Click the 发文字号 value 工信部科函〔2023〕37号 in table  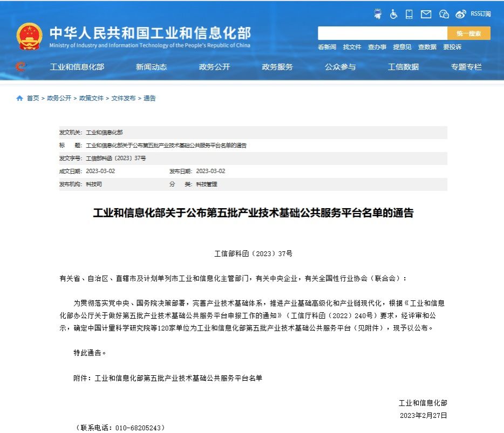(116, 159)
